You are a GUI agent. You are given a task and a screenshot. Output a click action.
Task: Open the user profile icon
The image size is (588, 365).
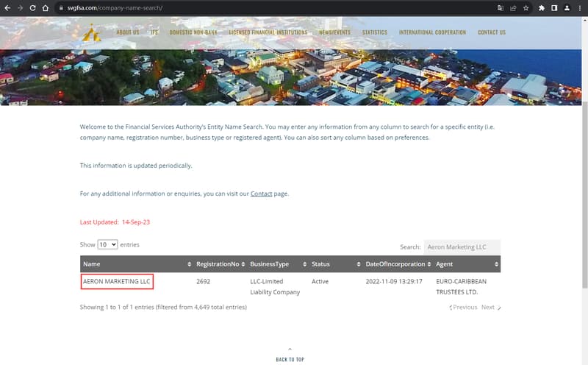pyautogui.click(x=567, y=8)
